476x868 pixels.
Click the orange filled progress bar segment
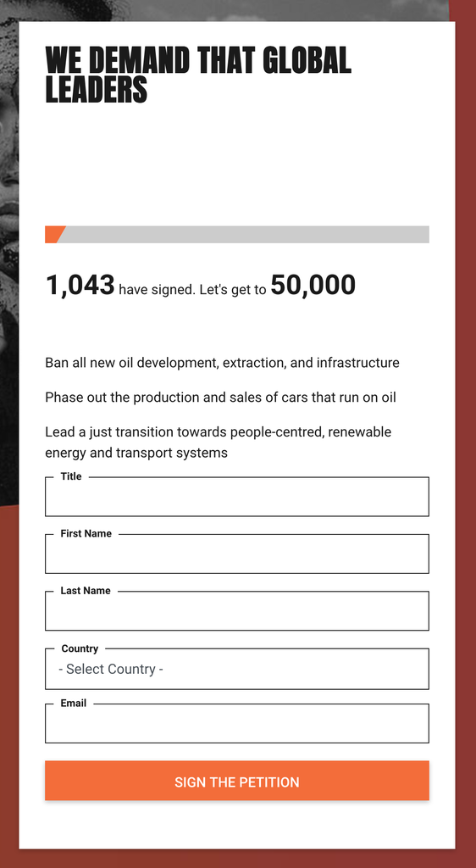(x=54, y=234)
